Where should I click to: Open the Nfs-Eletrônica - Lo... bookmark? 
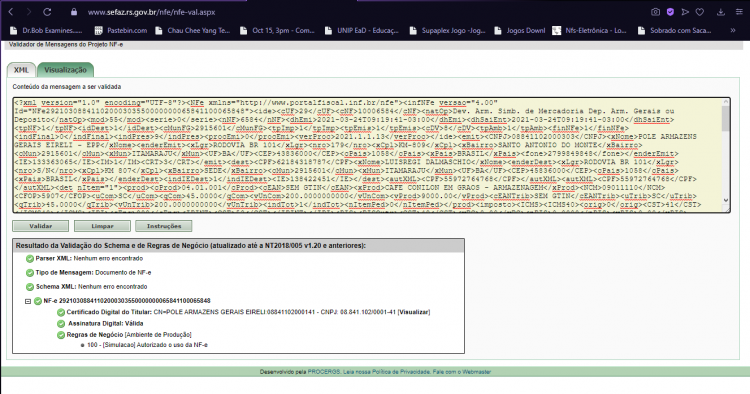pyautogui.click(x=589, y=30)
